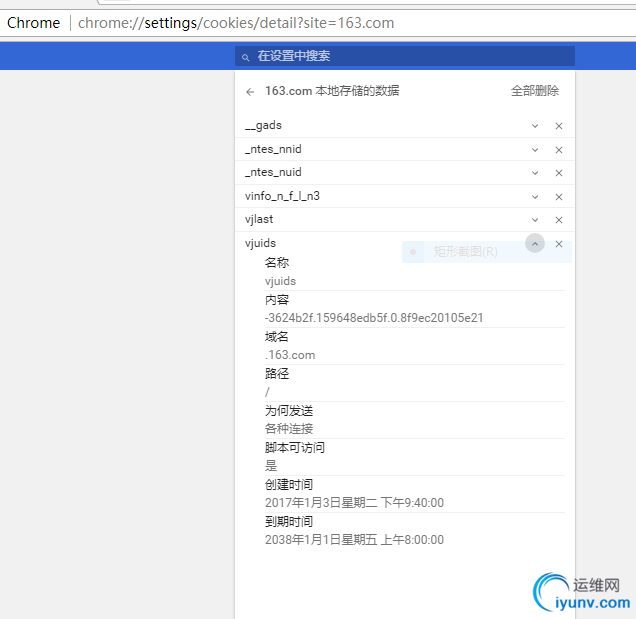The image size is (636, 619).
Task: Focus the settings search field
Action: click(405, 56)
